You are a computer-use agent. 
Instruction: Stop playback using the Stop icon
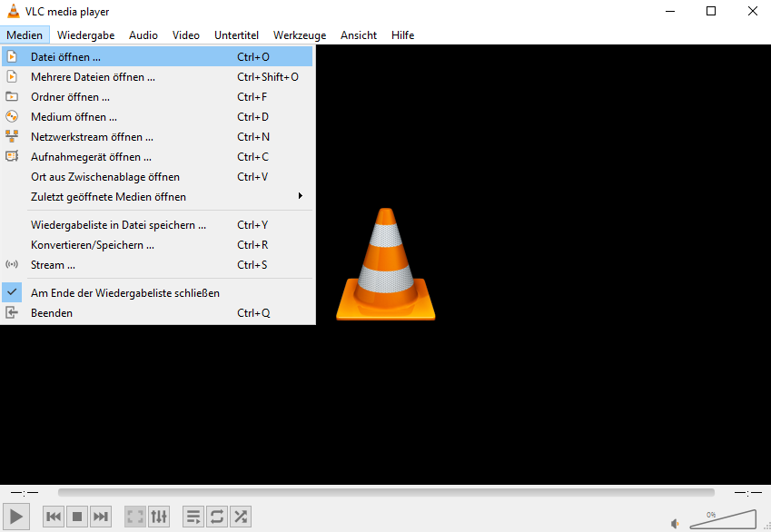pyautogui.click(x=76, y=517)
